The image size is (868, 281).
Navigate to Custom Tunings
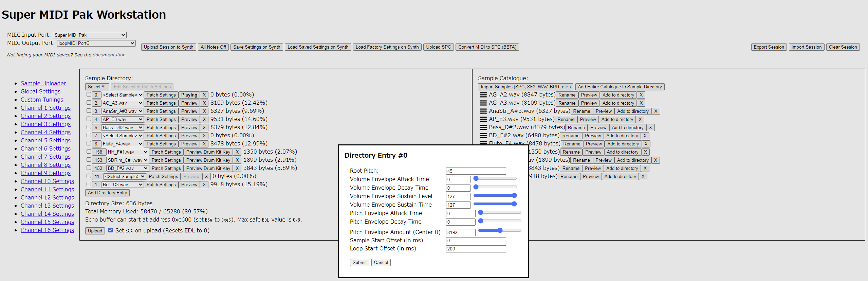click(x=42, y=100)
